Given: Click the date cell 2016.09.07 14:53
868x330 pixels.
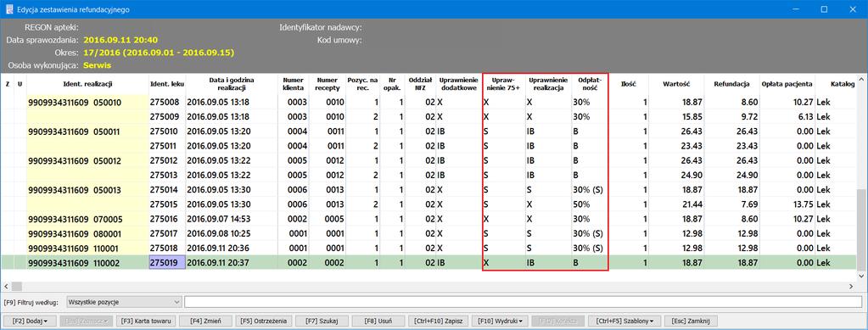Looking at the screenshot, I should [x=232, y=219].
